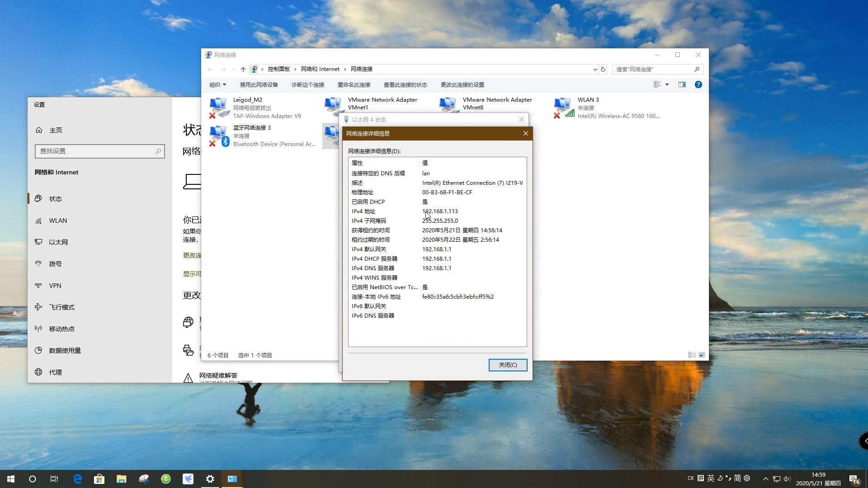Select VPN in the Settings sidebar
Image resolution: width=868 pixels, height=488 pixels.
click(x=55, y=286)
